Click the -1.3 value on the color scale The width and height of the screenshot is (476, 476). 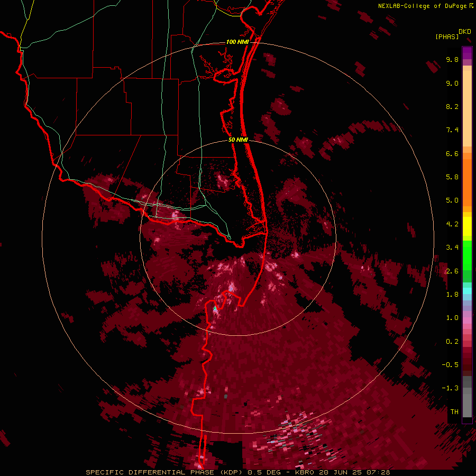click(x=450, y=388)
